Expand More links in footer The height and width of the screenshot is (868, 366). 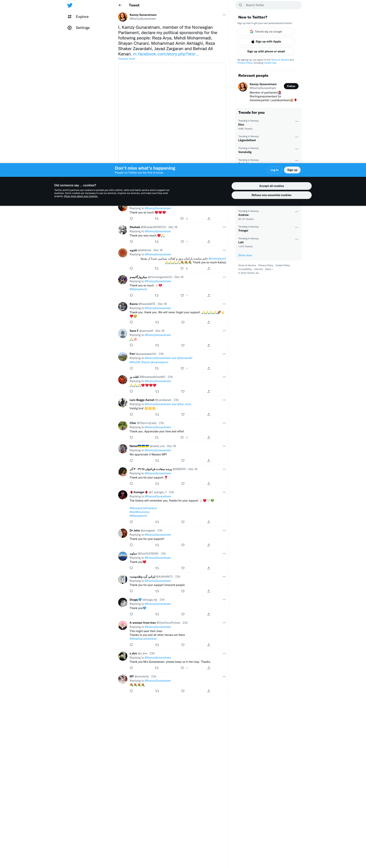(x=269, y=269)
